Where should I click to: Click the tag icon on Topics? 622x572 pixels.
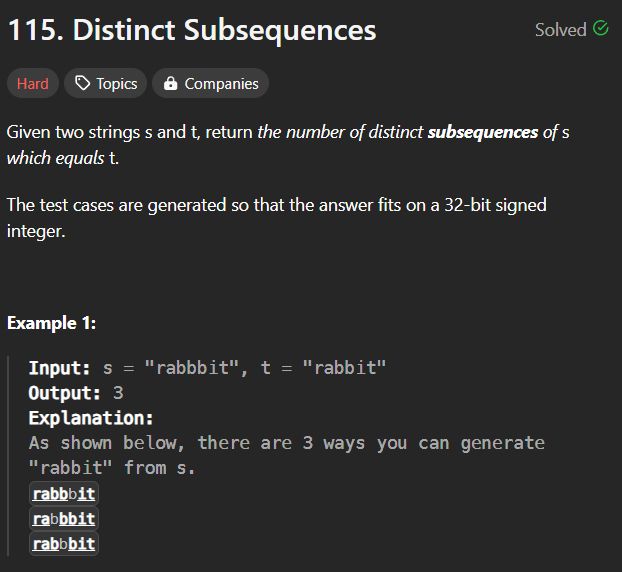pos(83,83)
